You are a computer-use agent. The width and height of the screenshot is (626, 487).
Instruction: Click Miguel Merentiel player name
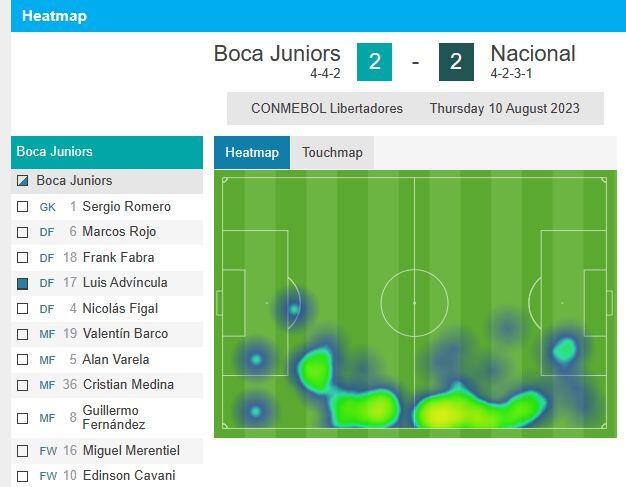tap(130, 451)
